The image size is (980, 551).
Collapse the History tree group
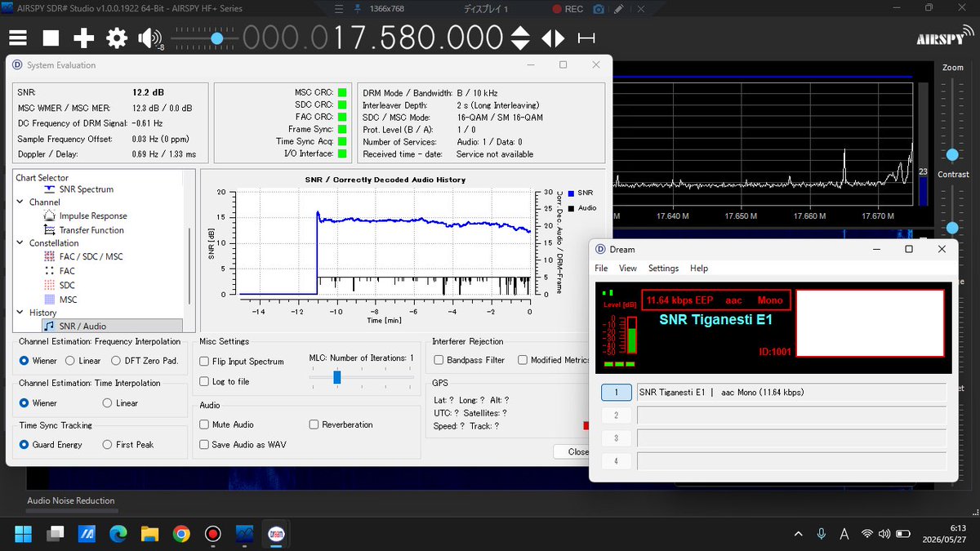click(x=21, y=313)
